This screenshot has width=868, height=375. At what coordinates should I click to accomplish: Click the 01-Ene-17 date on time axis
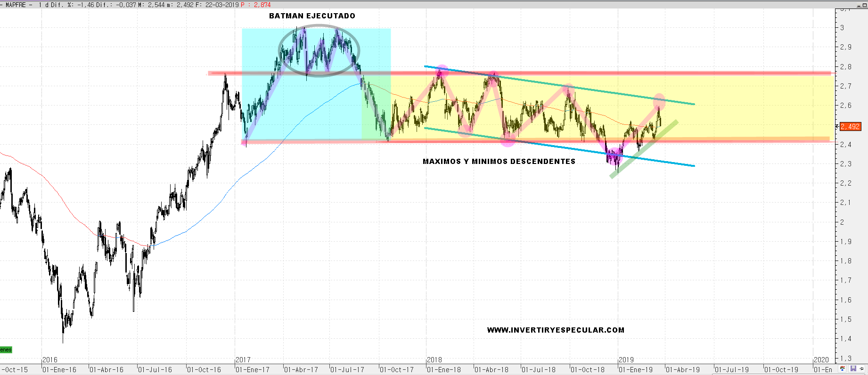coord(252,370)
